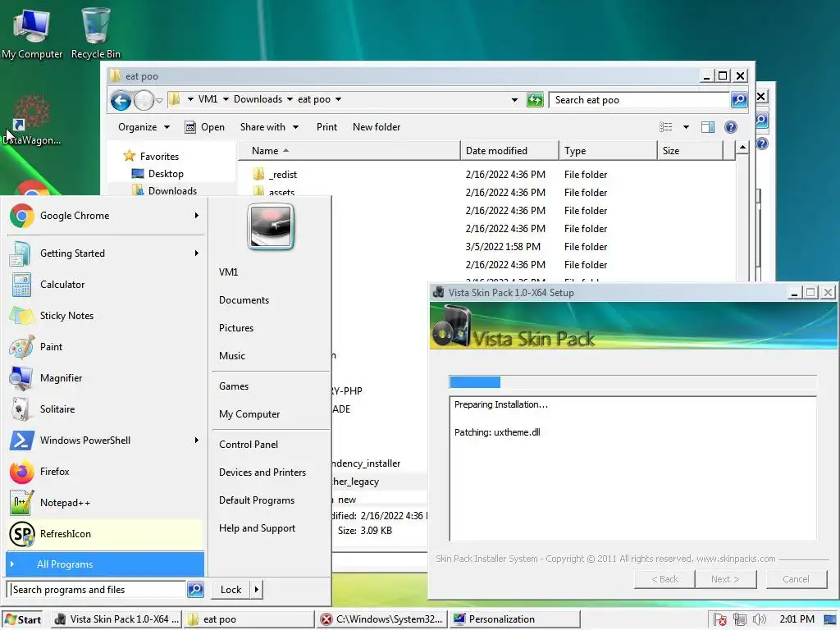Open the Calculator app icon

point(21,285)
